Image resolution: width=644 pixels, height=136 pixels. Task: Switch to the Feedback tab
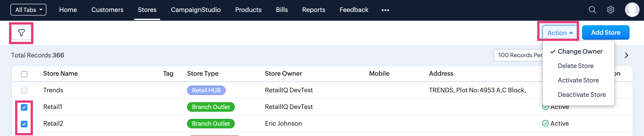354,10
